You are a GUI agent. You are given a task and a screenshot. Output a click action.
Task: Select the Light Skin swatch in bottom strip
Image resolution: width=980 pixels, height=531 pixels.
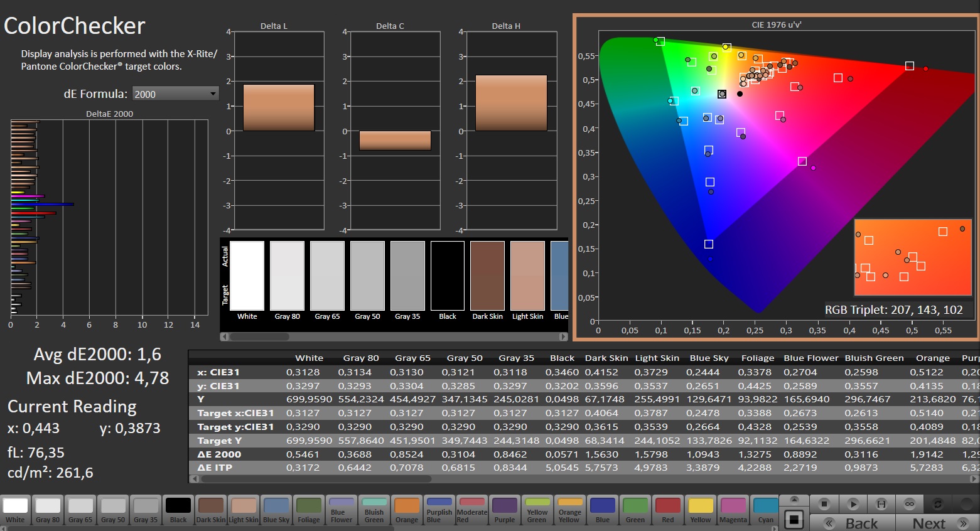pyautogui.click(x=244, y=510)
